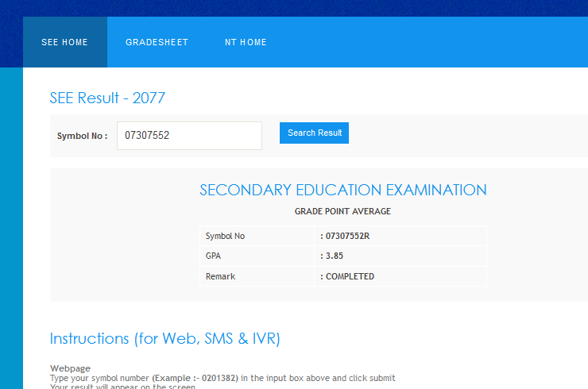588x389 pixels.
Task: Select the GPA row label
Action: (x=213, y=256)
